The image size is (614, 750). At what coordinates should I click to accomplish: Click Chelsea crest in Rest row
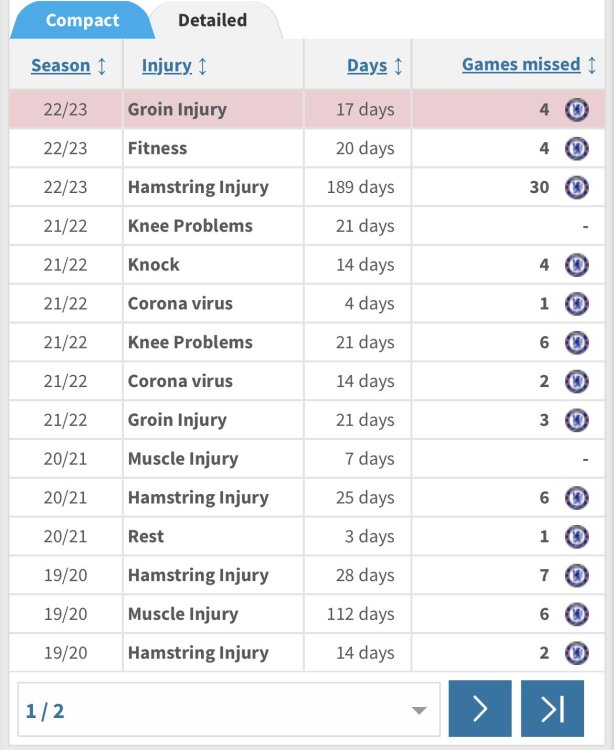(x=576, y=536)
